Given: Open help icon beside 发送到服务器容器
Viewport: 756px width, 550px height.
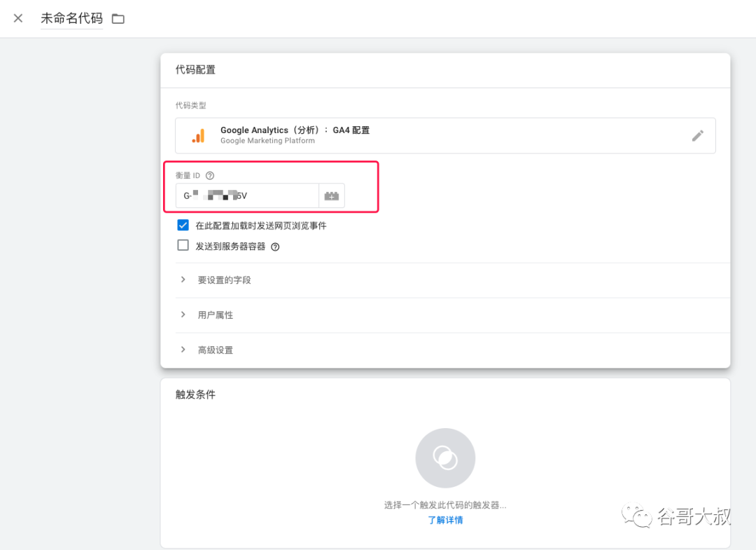Looking at the screenshot, I should 275,247.
